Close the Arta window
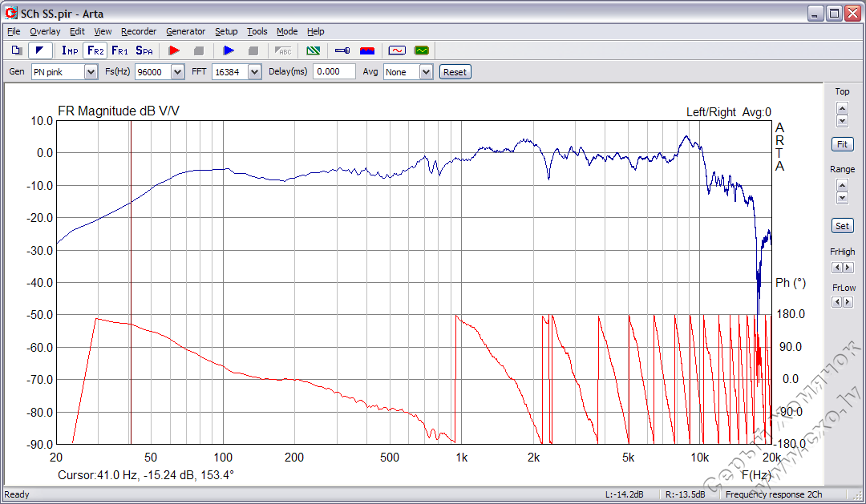 pos(852,14)
